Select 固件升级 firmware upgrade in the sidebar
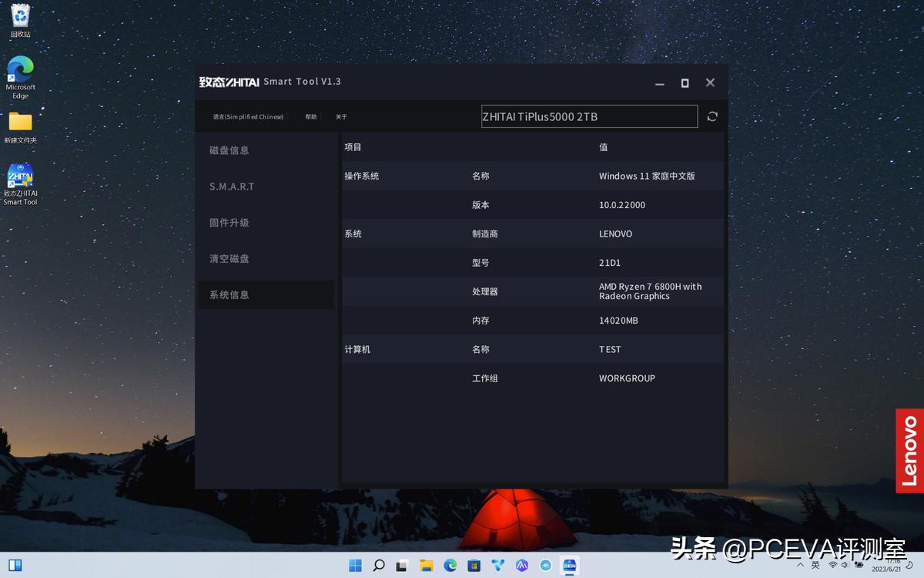924x578 pixels. [x=229, y=223]
